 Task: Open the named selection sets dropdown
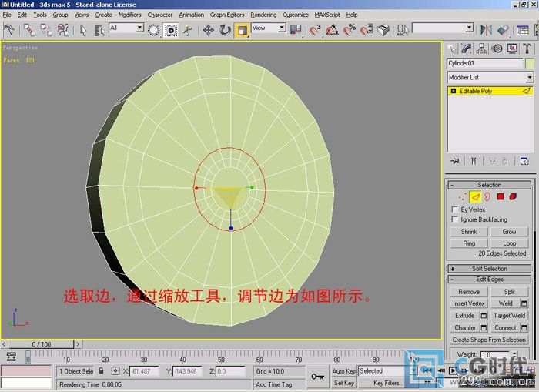tap(470, 28)
